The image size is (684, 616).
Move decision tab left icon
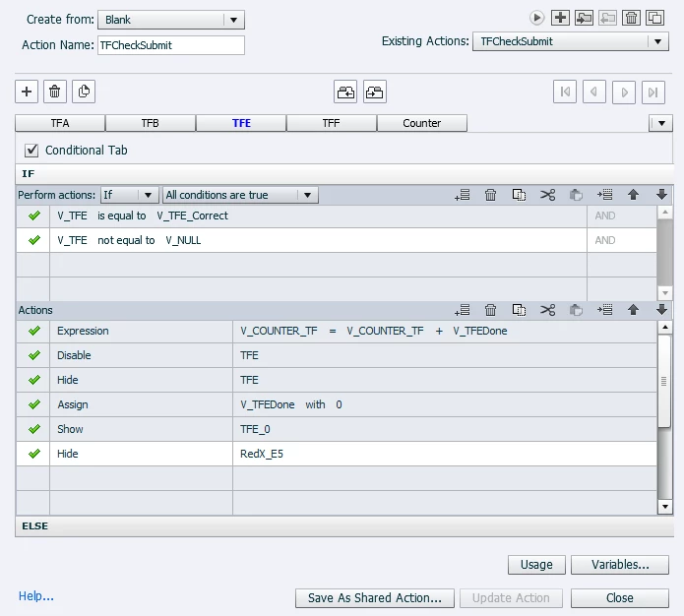pyautogui.click(x=345, y=92)
